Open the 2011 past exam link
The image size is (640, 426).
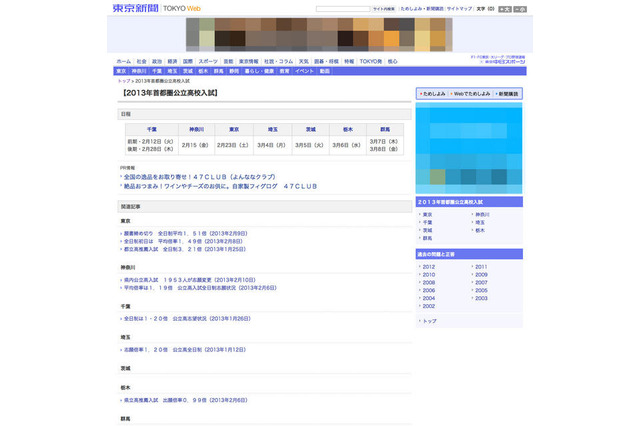[481, 267]
